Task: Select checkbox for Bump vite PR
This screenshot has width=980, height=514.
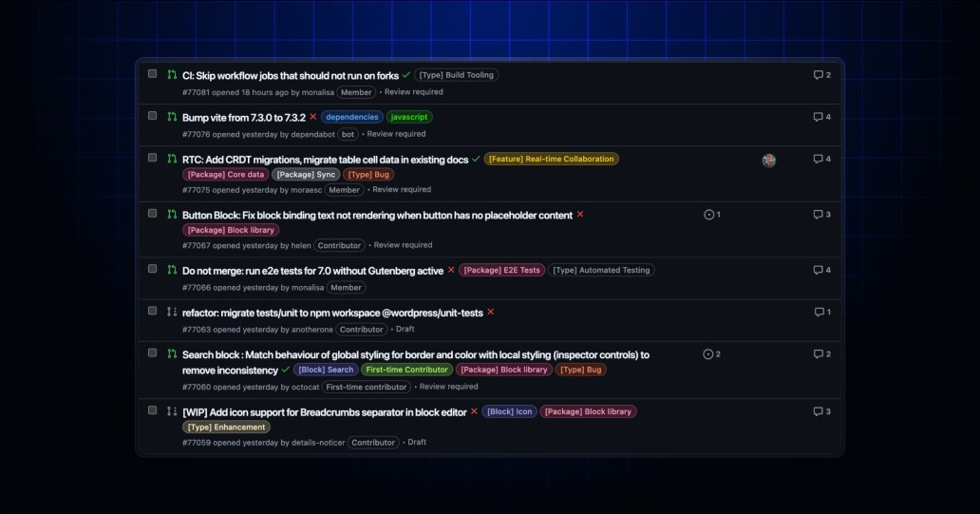Action: (152, 116)
